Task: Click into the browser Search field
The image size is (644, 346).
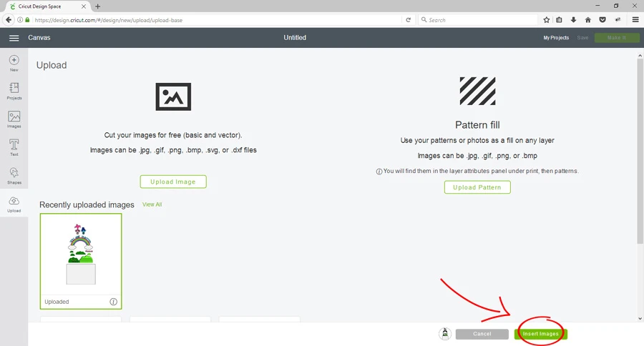Action: tap(478, 20)
